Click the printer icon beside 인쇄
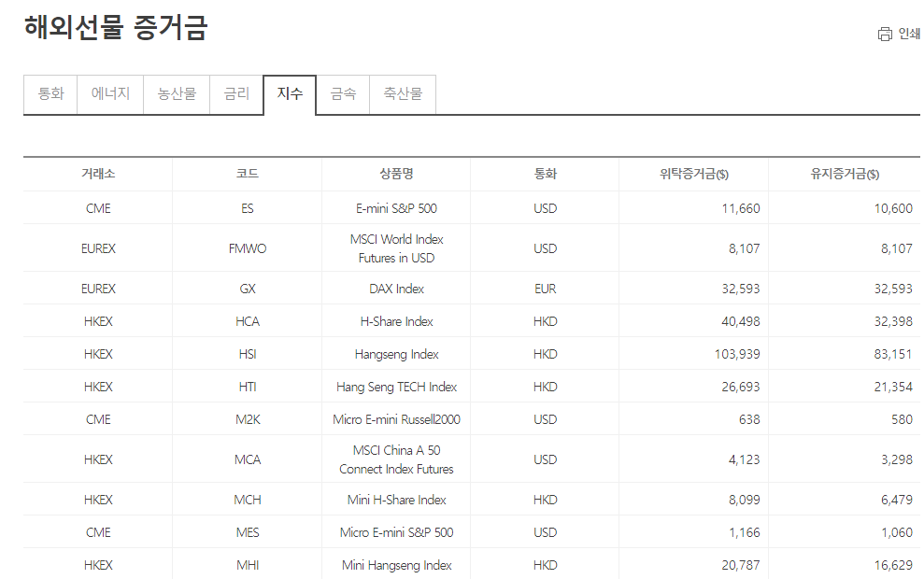Viewport: 924px width, 579px height. 885,35
